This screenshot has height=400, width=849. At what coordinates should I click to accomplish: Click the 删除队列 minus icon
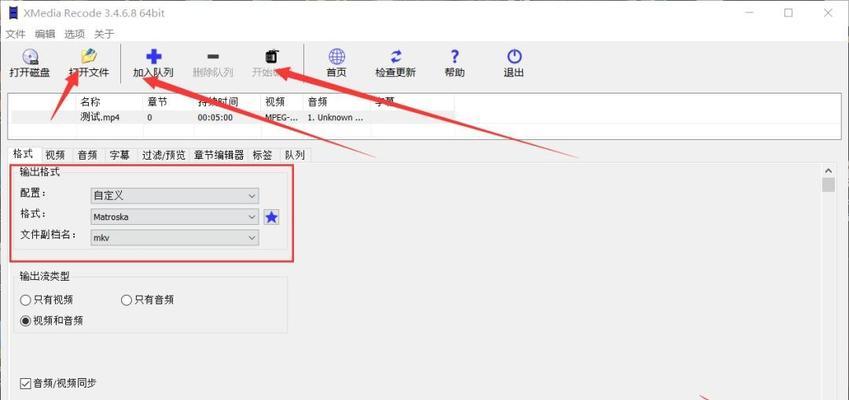[213, 56]
